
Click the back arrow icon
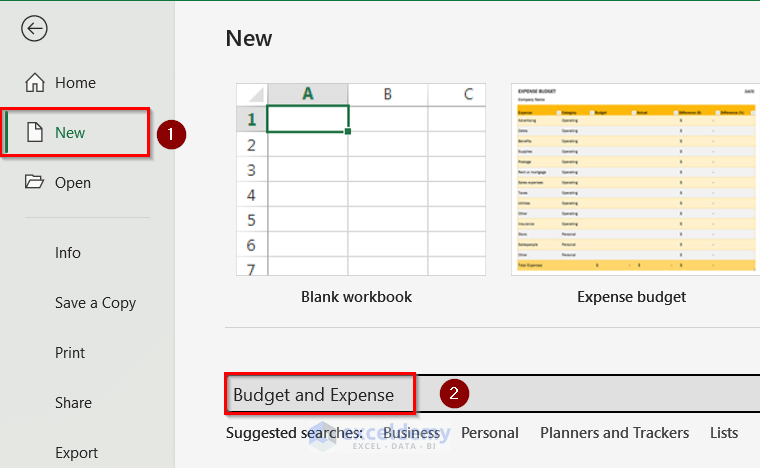[34, 28]
